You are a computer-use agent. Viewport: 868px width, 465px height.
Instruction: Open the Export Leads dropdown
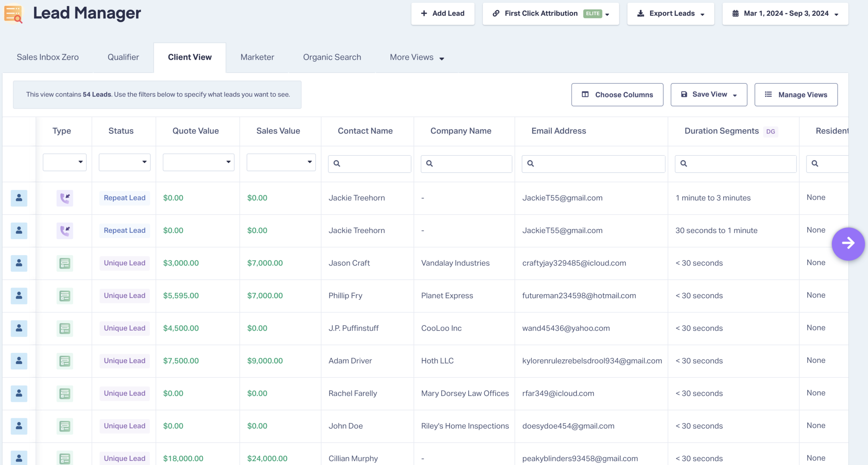coord(670,14)
